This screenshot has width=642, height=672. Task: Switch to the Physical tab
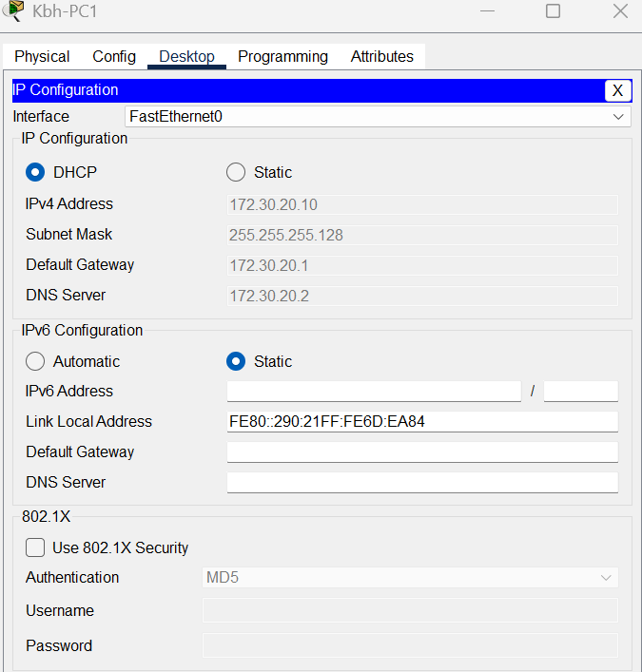click(42, 57)
